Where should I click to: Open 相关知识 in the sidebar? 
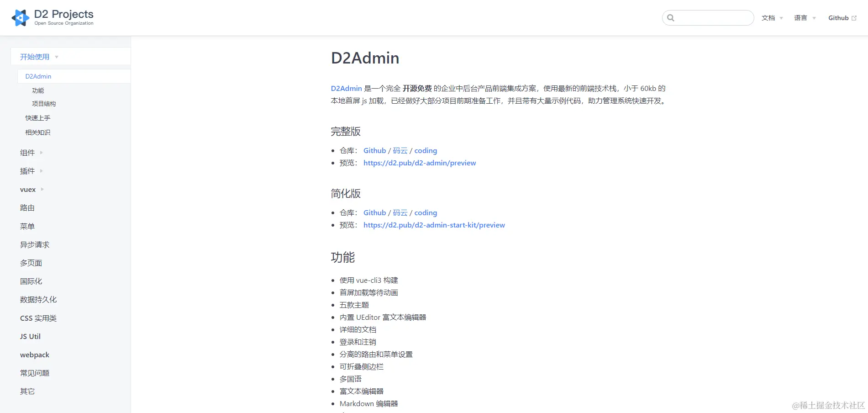point(38,132)
